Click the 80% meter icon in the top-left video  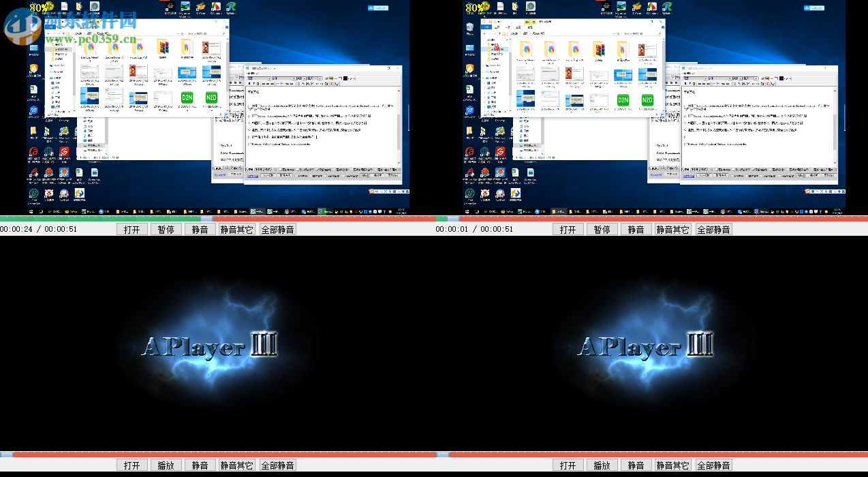(37, 7)
